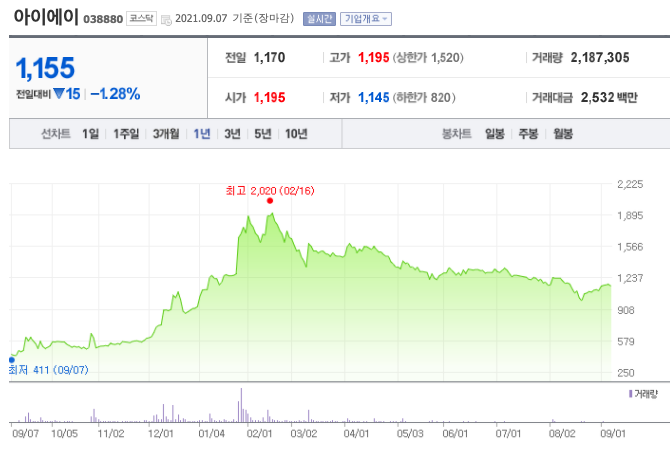Click the 상한가 1,520 text

[x=428, y=58]
